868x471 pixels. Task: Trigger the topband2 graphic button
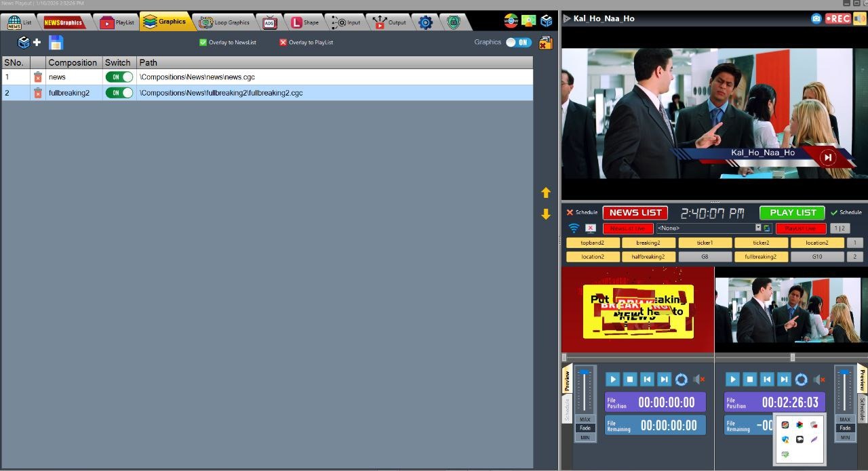(x=593, y=243)
